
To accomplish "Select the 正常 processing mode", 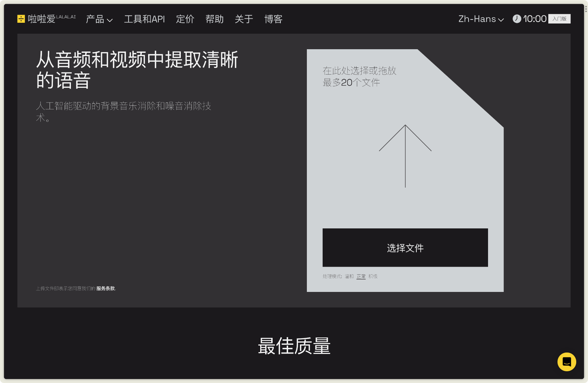I will (x=361, y=277).
